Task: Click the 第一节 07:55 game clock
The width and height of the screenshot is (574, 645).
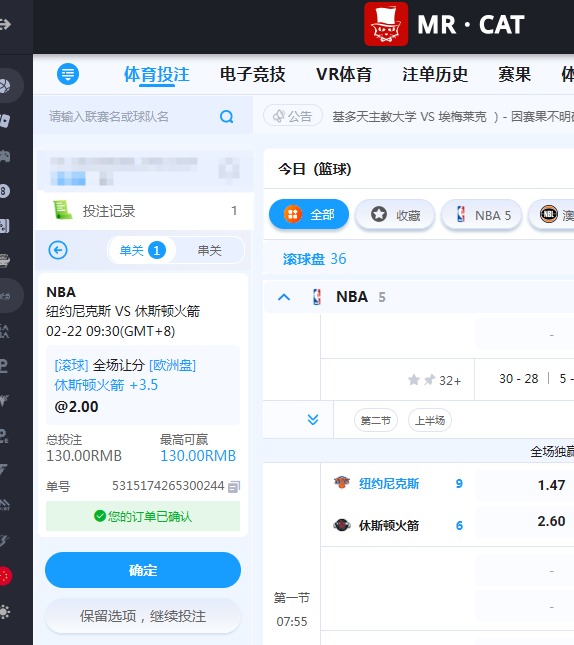Action: 292,609
